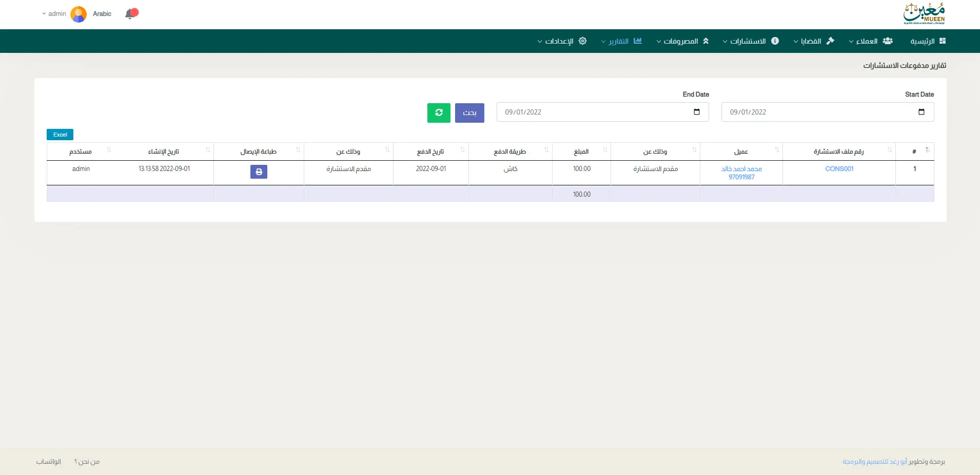The image size is (980, 475).
Task: Click the بحث search button
Action: coord(469,112)
